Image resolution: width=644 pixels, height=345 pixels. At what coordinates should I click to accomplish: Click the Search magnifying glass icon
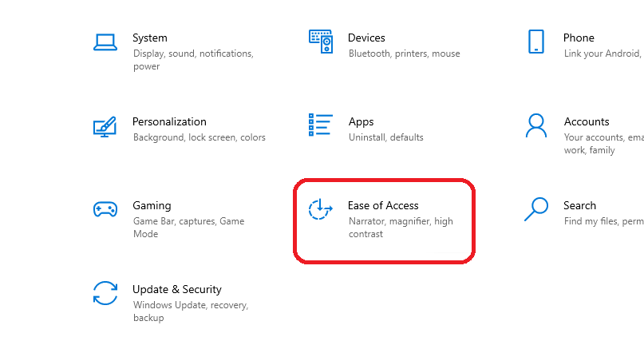(x=535, y=209)
